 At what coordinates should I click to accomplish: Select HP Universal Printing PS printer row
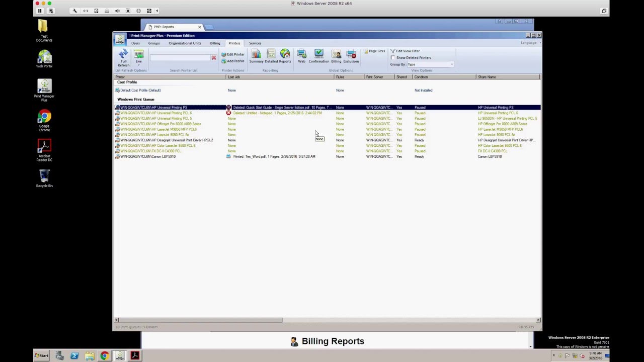[327, 108]
